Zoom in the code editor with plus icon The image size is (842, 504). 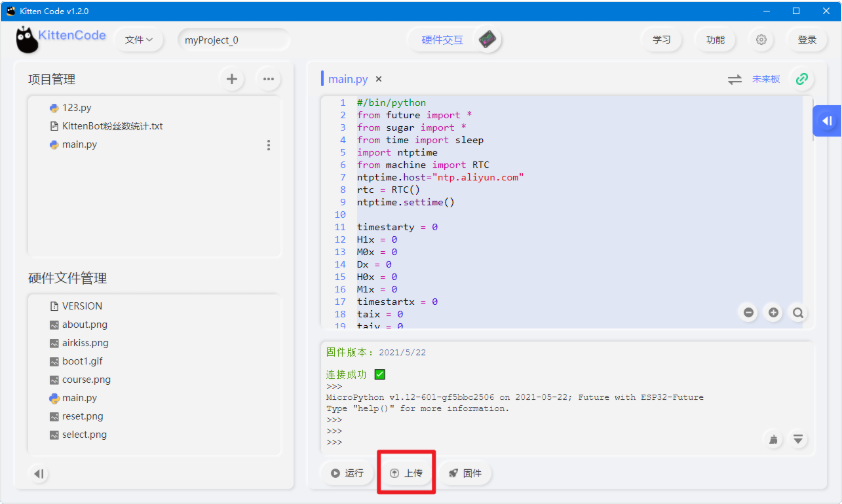773,312
